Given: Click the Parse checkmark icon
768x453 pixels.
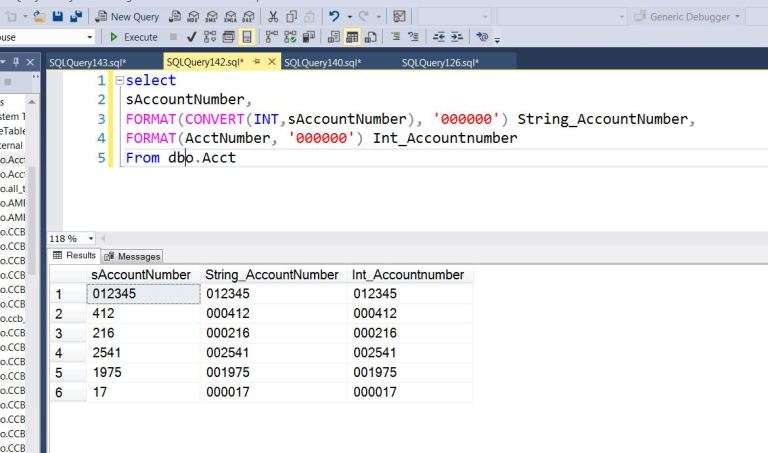Looking at the screenshot, I should [191, 37].
